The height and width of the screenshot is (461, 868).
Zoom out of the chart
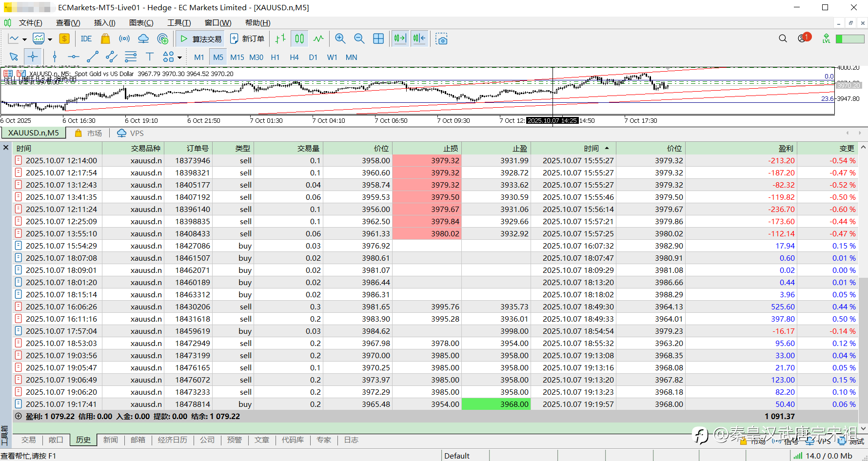pos(359,39)
